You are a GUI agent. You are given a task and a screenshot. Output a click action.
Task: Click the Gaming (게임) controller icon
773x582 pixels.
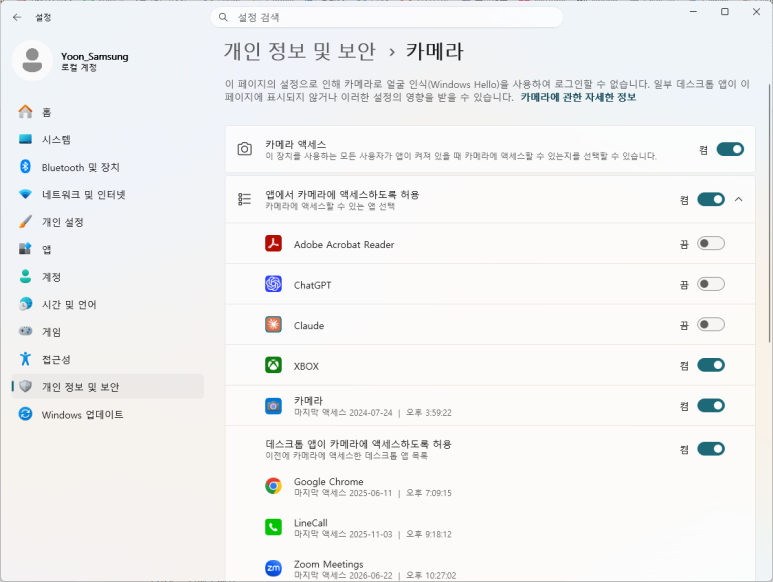(26, 331)
